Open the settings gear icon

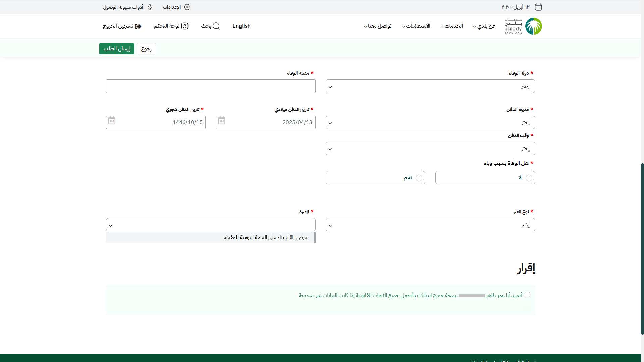[187, 7]
